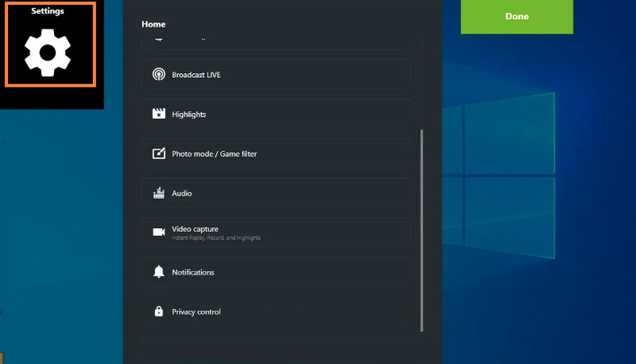Viewport: 636px width, 364px height.
Task: Click the Highlights film clapper icon
Action: (158, 114)
